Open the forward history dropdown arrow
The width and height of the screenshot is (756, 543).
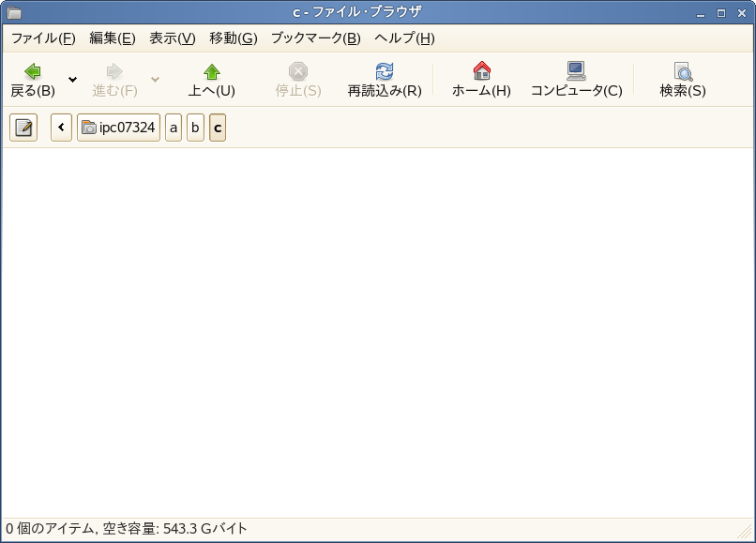click(x=156, y=80)
